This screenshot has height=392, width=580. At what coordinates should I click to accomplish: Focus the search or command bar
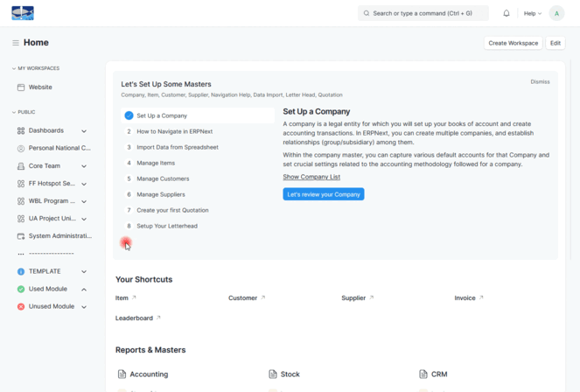tap(423, 13)
